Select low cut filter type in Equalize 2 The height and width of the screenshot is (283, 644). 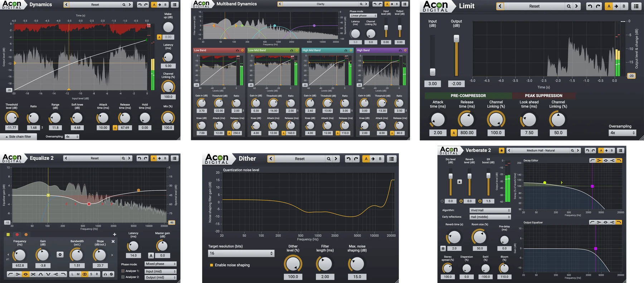[10, 274]
